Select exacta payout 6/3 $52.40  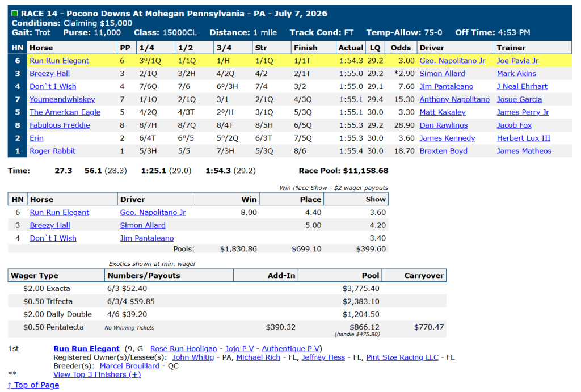pyautogui.click(x=127, y=289)
